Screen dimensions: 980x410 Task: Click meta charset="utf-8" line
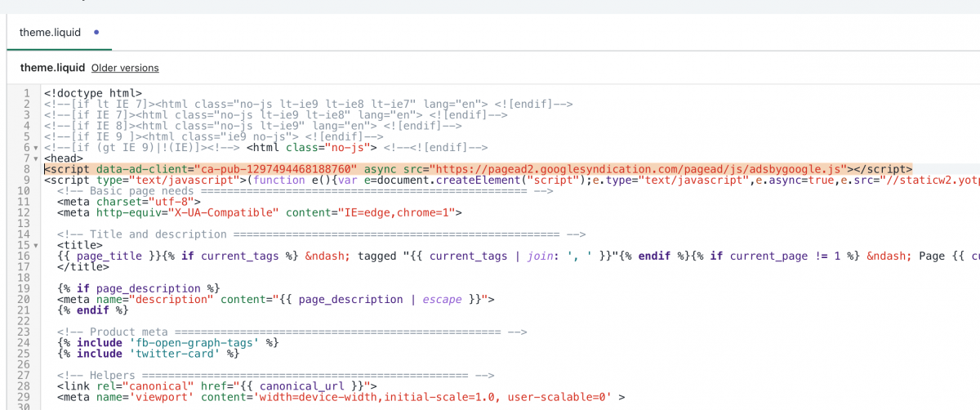(129, 201)
